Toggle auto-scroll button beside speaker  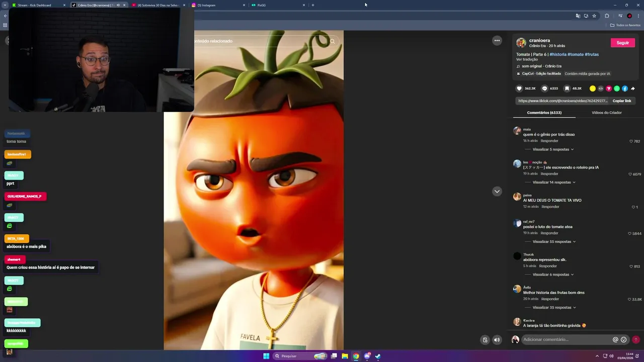[485, 340]
